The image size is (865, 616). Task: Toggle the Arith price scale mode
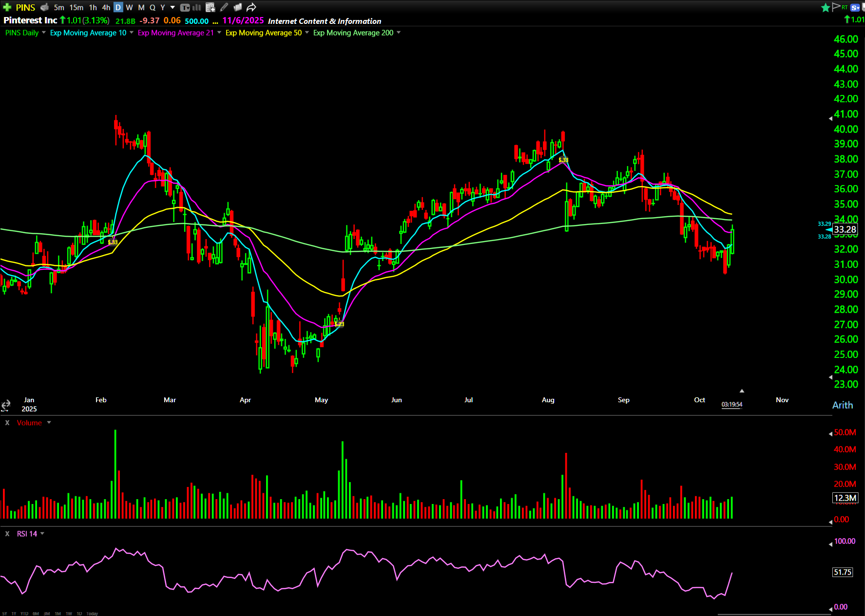click(x=842, y=405)
